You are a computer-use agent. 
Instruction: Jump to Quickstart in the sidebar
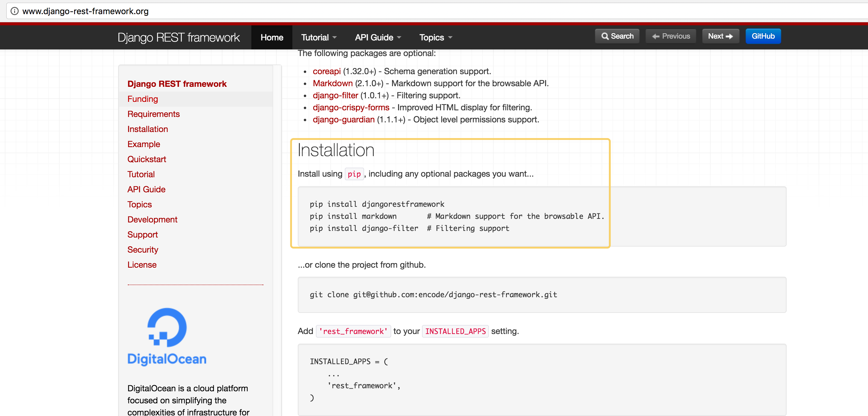tap(146, 159)
